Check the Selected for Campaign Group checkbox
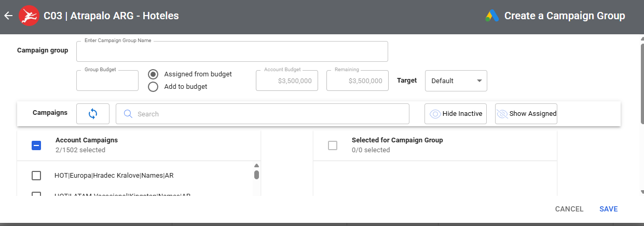The image size is (644, 226). 333,145
